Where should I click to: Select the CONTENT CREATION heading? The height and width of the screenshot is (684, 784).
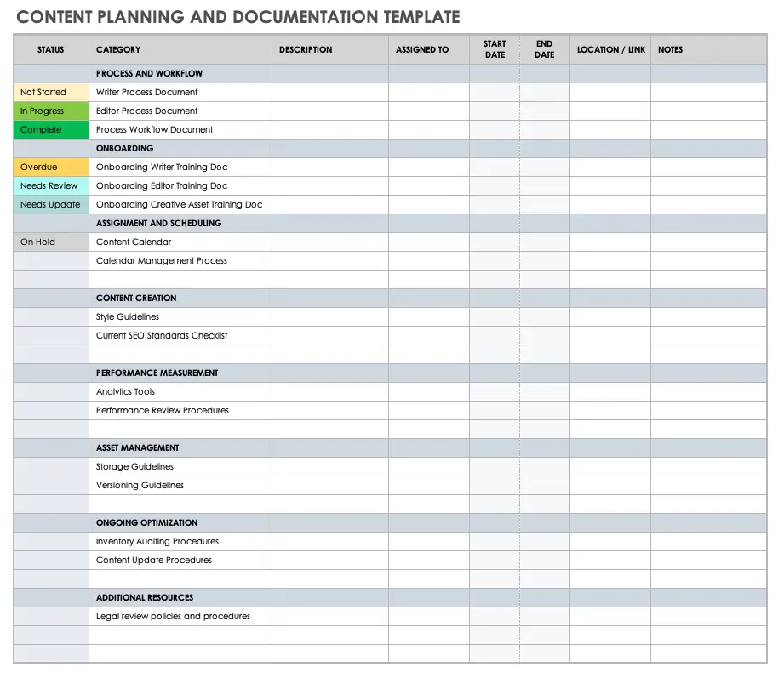(x=136, y=299)
